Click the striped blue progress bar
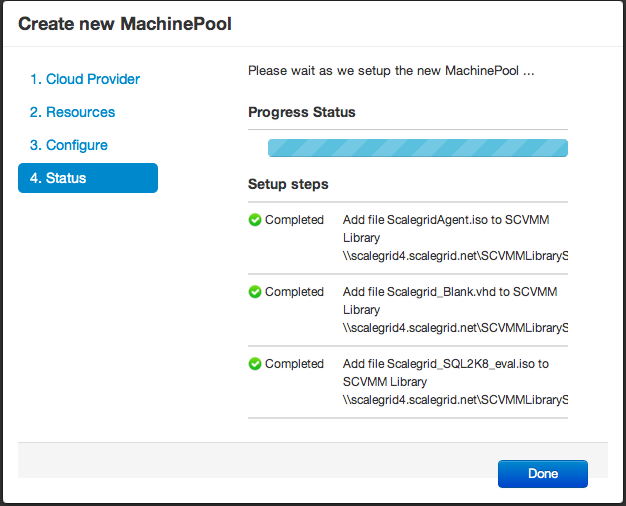The width and height of the screenshot is (626, 506). click(417, 148)
